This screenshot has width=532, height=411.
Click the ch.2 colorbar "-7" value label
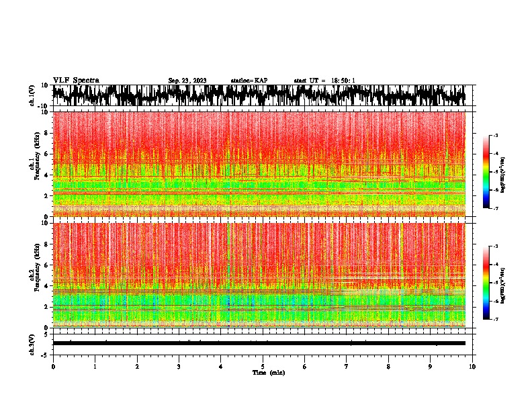[495, 319]
